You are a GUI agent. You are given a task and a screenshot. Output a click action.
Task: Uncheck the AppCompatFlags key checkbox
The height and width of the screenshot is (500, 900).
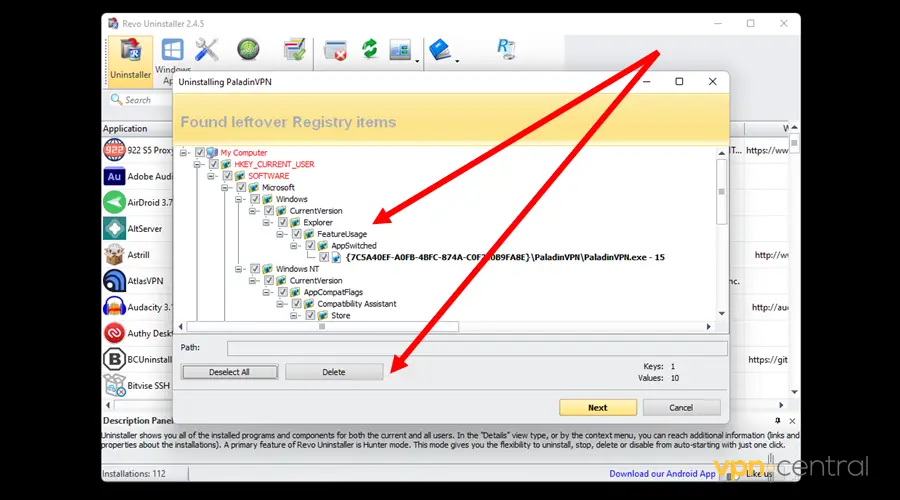[282, 292]
